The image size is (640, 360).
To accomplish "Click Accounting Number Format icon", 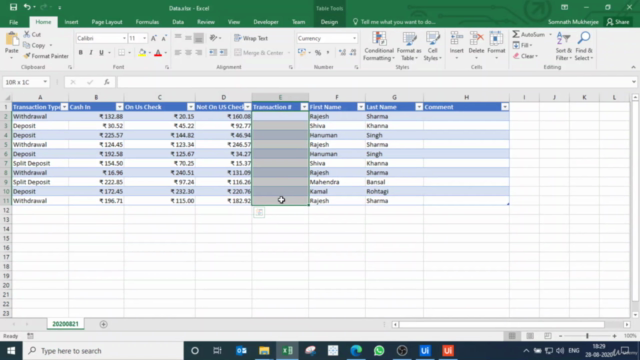I will click(302, 53).
